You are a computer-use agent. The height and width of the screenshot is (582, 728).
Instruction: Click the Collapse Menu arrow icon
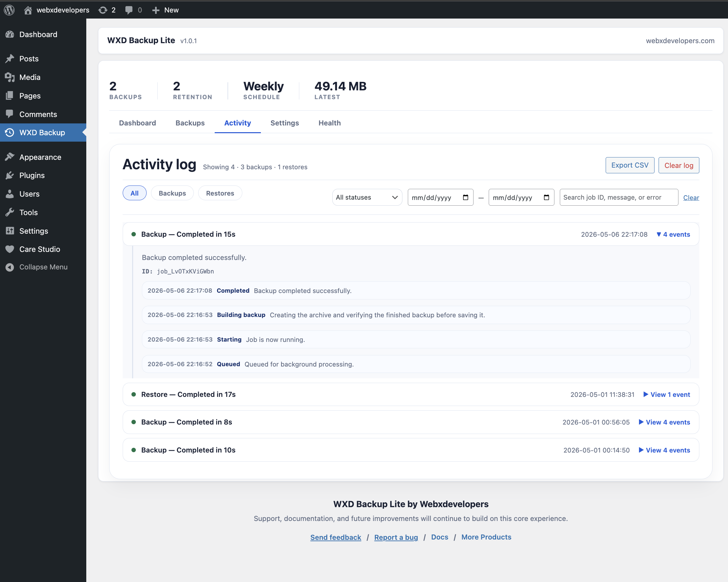(10, 267)
